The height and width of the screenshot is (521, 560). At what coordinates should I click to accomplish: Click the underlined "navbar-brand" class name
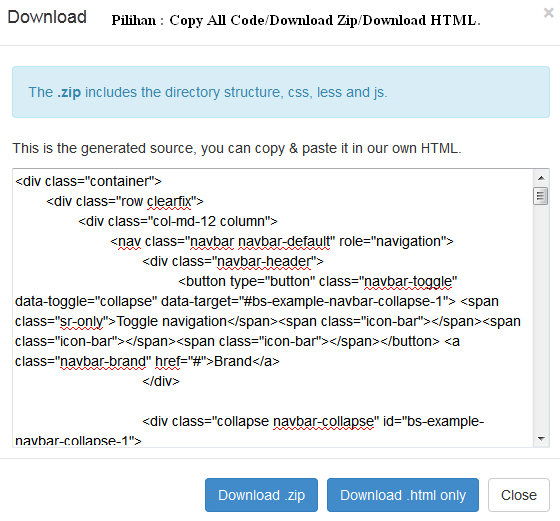tap(103, 361)
